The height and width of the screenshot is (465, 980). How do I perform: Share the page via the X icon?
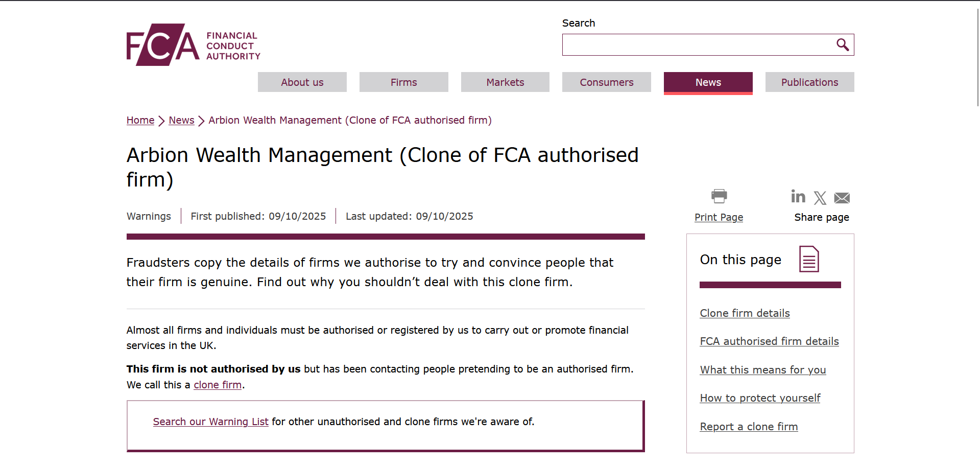click(x=820, y=198)
